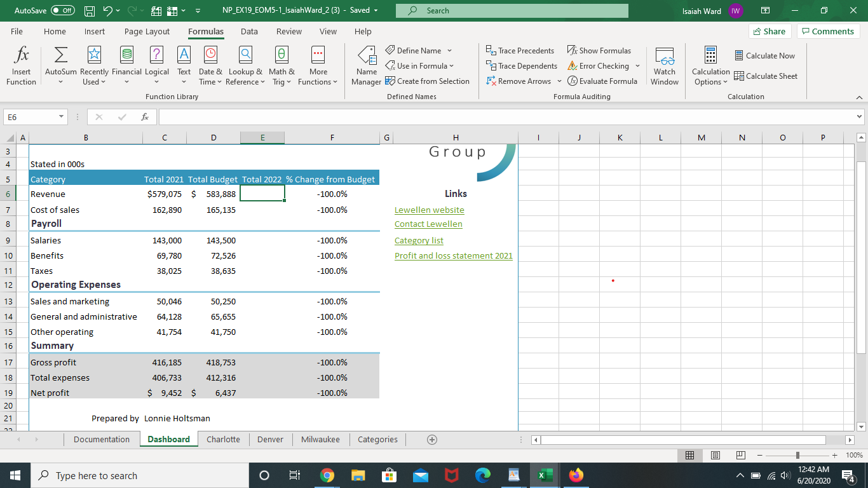Click the Category list link
This screenshot has width=868, height=488.
point(419,240)
